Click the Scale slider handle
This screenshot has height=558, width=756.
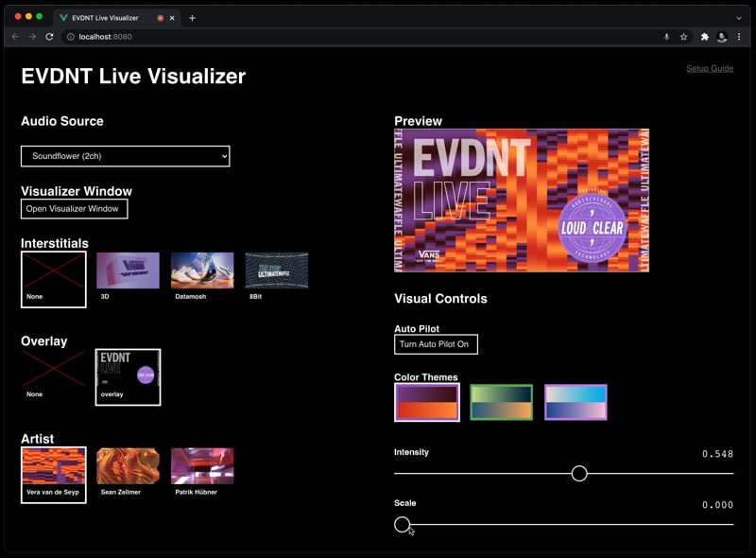[402, 524]
